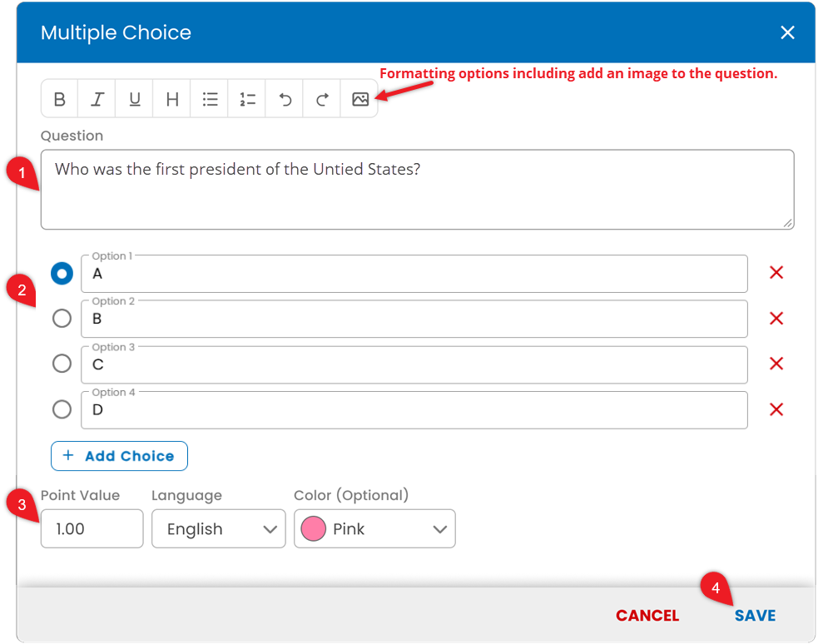Expand the Color dropdown showing Pink
The width and height of the screenshot is (818, 644).
click(x=374, y=528)
